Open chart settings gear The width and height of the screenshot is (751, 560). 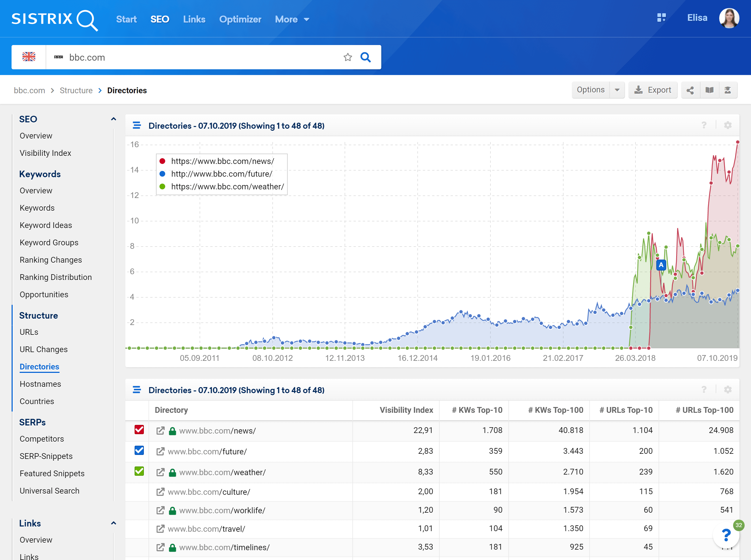click(728, 126)
